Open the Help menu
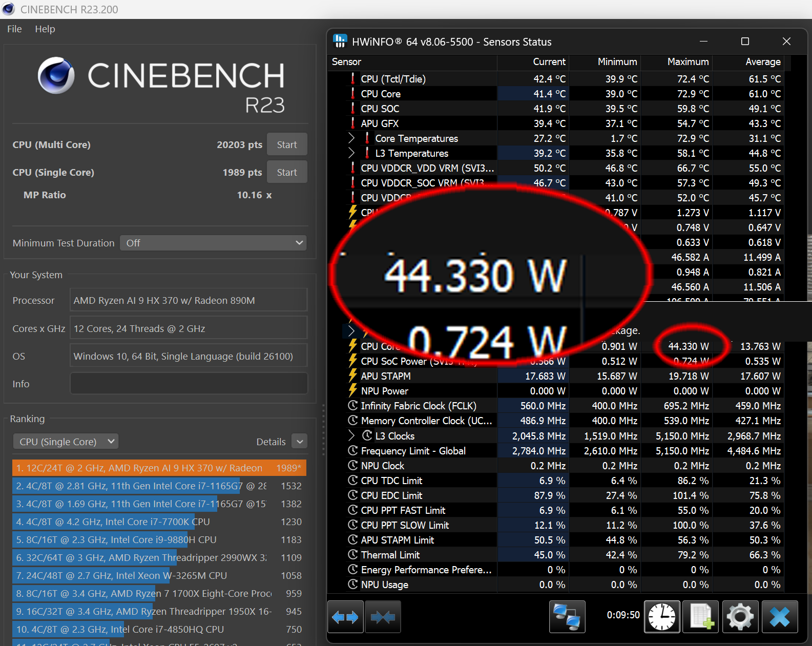This screenshot has width=812, height=646. 45,29
